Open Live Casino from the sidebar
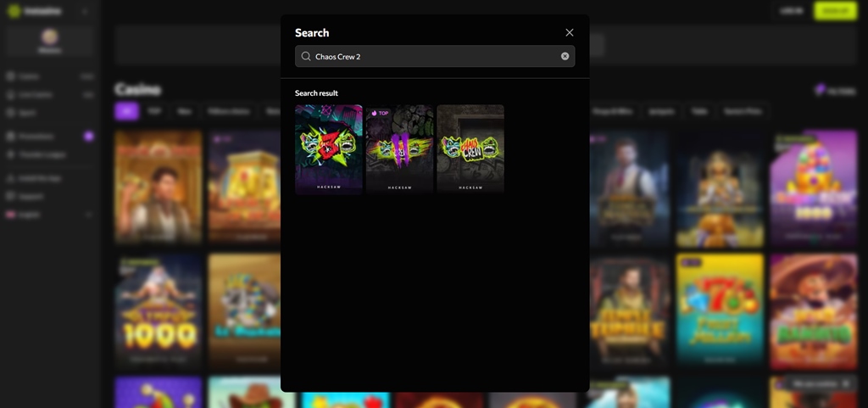Screen dimensions: 868x408 click(34, 94)
